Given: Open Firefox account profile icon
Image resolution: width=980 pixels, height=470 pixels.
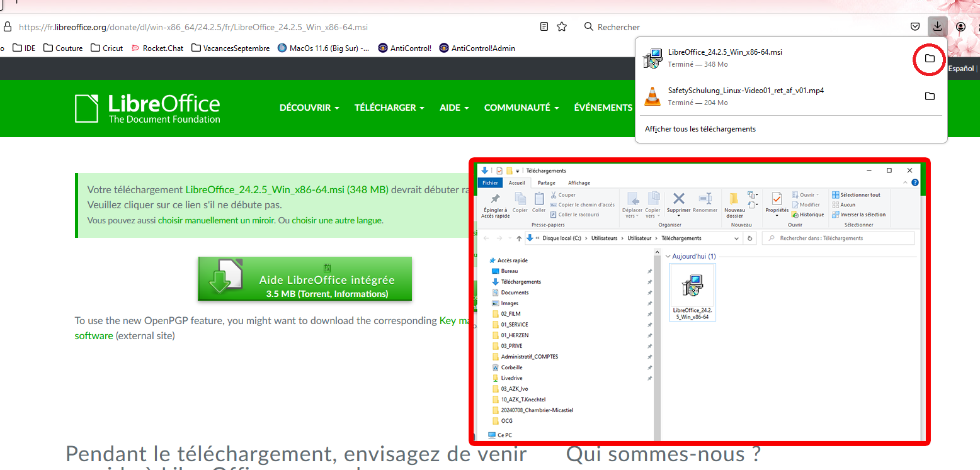Looking at the screenshot, I should click(x=960, y=26).
